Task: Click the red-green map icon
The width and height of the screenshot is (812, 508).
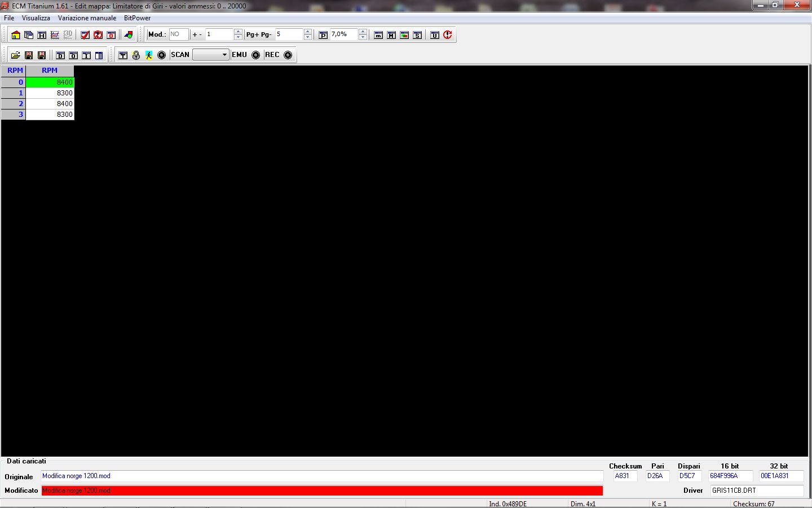Action: pos(404,35)
